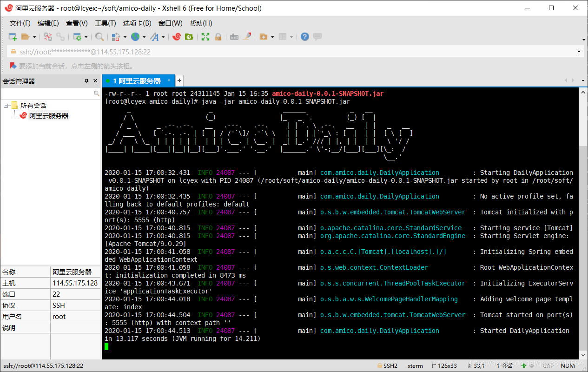Expand the orange folder-plus dropdown arrow
The image size is (588, 372).
coord(272,37)
